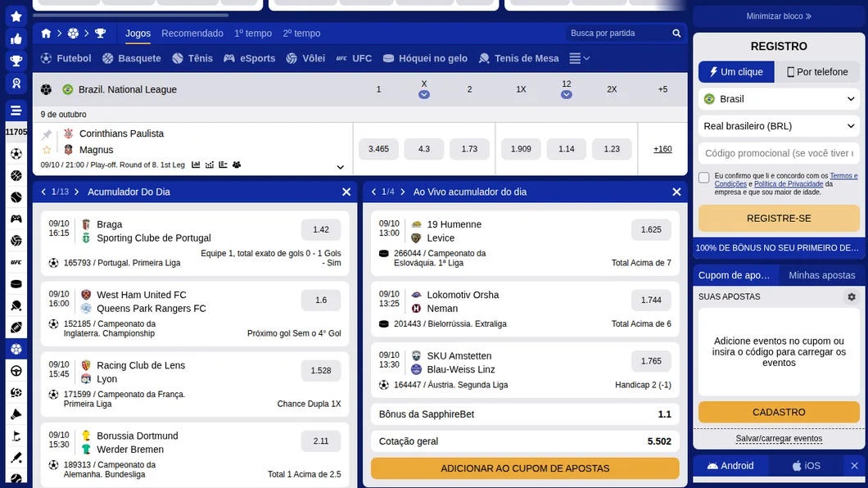Select highlighted futsal icon in left sidebar

pyautogui.click(x=16, y=349)
